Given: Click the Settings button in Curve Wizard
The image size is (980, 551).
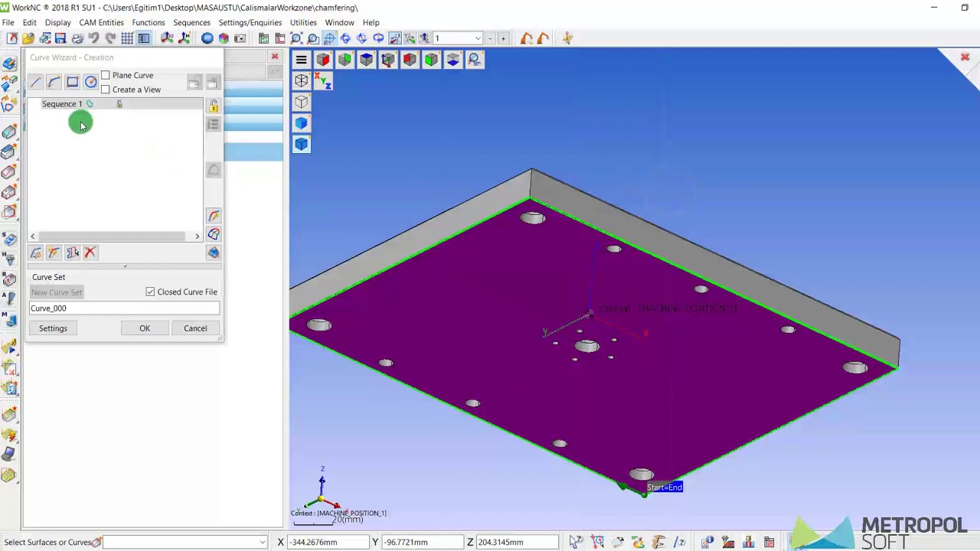Looking at the screenshot, I should [x=53, y=328].
